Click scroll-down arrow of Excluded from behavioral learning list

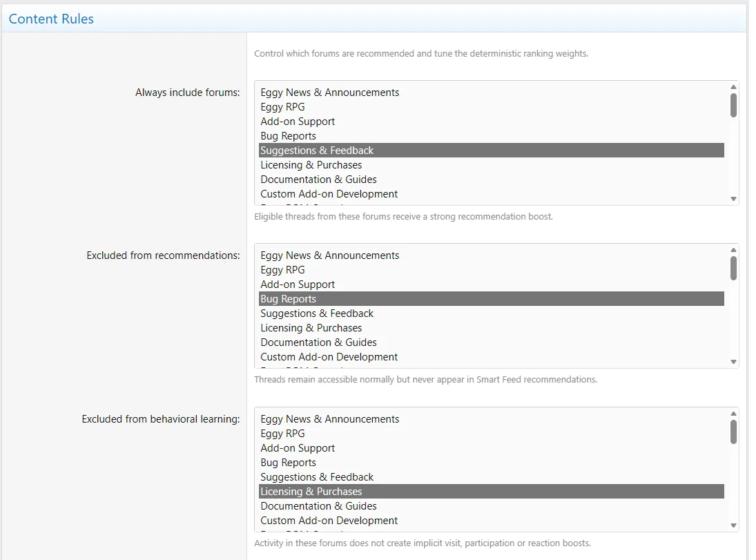coord(733,525)
